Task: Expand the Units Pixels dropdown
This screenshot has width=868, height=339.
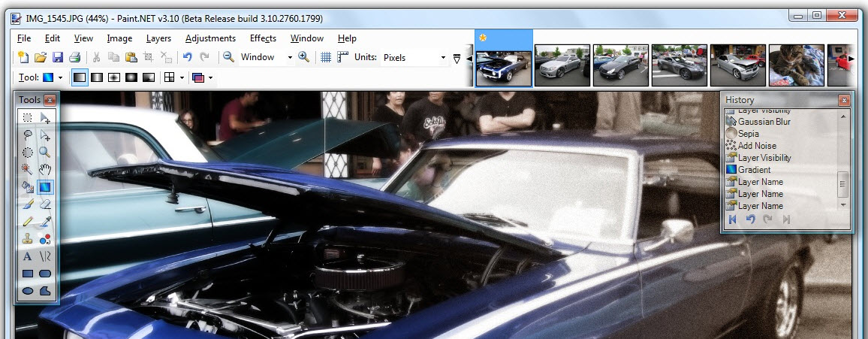Action: pos(414,58)
